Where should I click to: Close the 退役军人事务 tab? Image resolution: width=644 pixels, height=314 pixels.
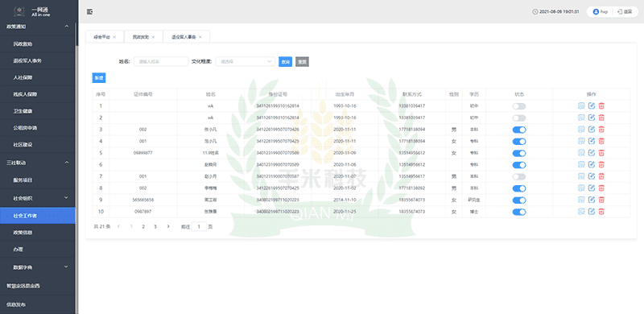pyautogui.click(x=200, y=37)
